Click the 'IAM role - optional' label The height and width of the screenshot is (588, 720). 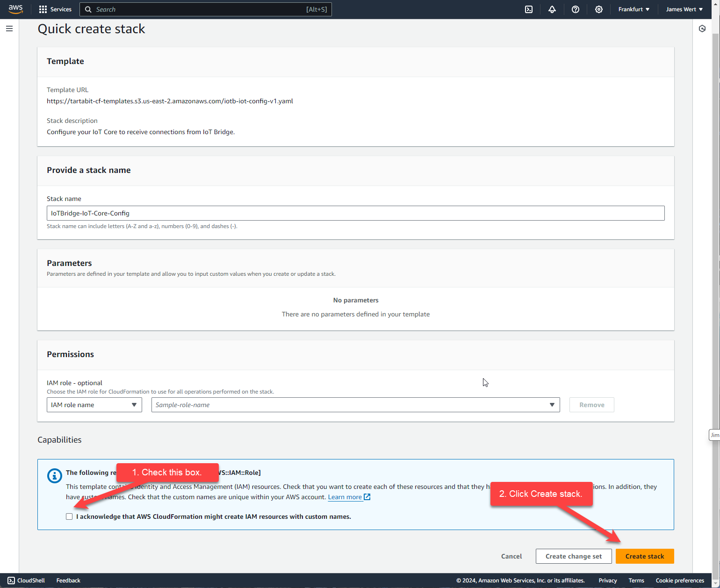point(74,383)
